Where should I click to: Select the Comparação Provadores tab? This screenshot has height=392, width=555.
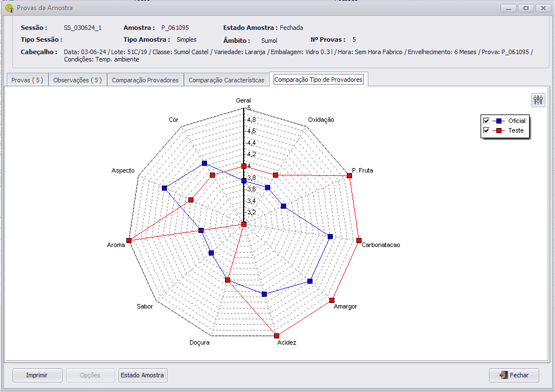[145, 80]
